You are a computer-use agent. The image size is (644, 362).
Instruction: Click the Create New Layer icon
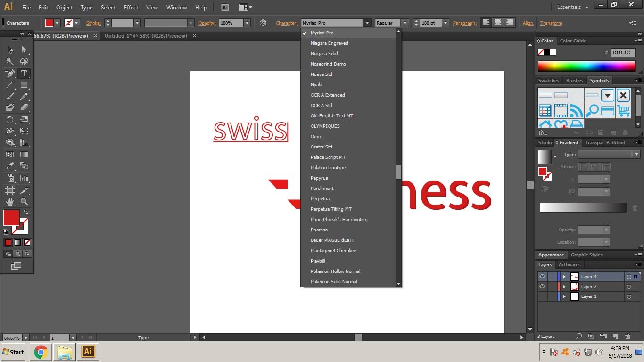615,337
